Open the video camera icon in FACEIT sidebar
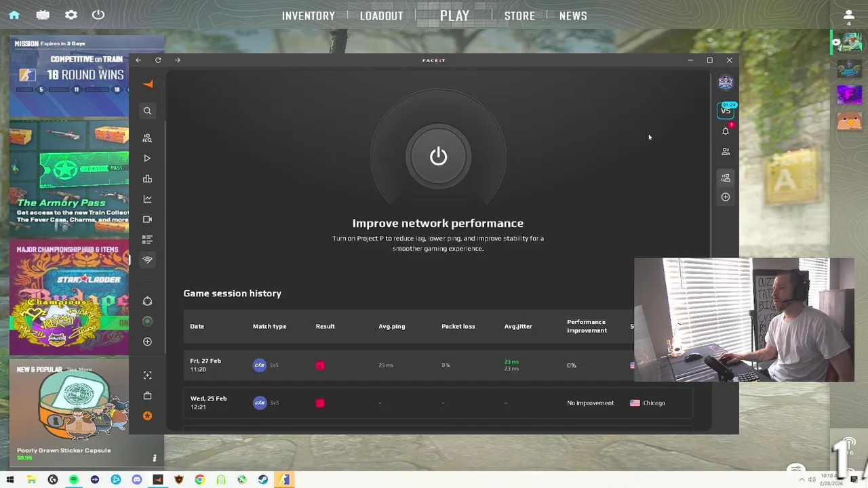 pos(147,220)
